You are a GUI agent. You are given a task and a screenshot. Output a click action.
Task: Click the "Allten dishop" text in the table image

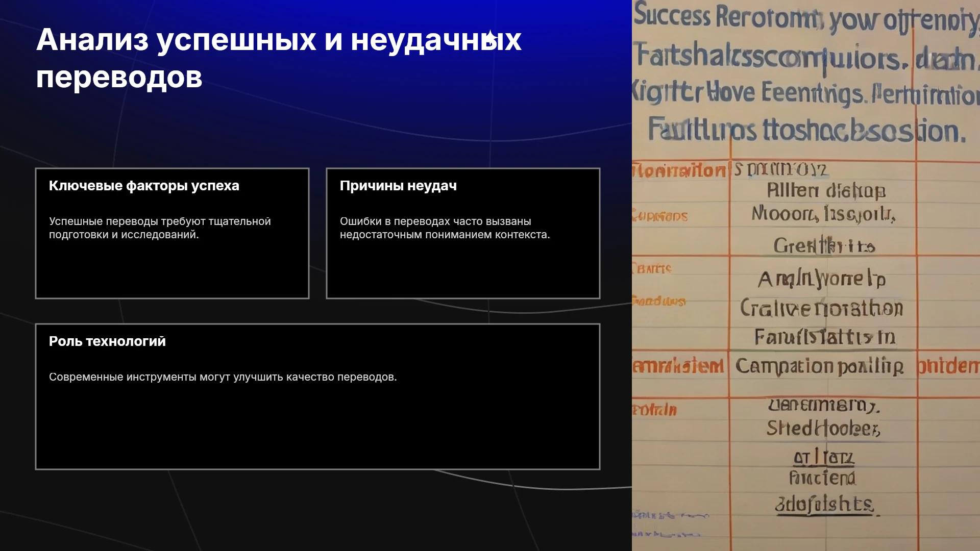(826, 191)
